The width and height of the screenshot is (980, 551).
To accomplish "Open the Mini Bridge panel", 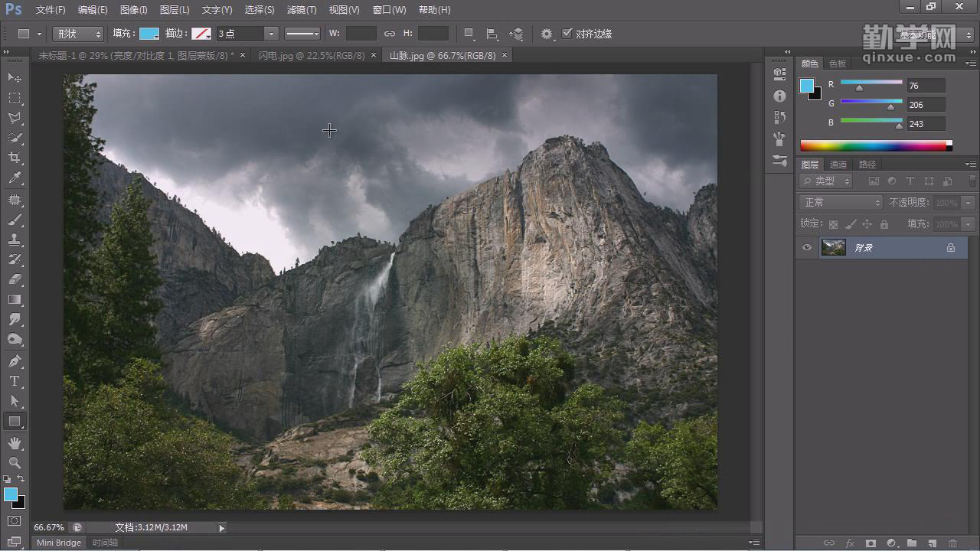I will (x=59, y=543).
